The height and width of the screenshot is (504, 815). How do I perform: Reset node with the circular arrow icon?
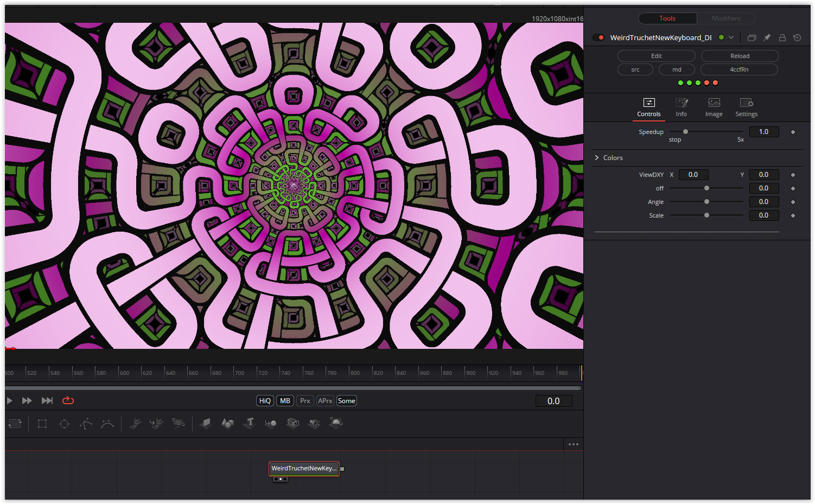click(x=797, y=37)
